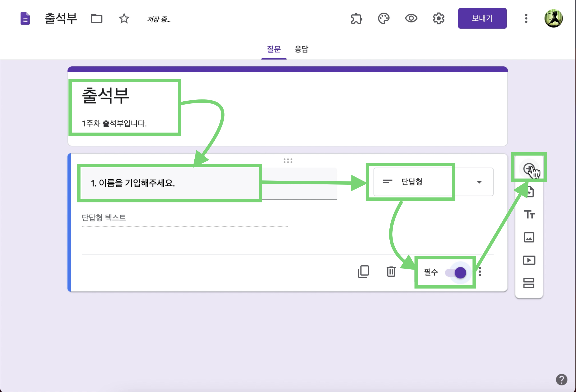This screenshot has width=576, height=392.
Task: Open the 단답형 question type dropdown
Action: coord(433,182)
